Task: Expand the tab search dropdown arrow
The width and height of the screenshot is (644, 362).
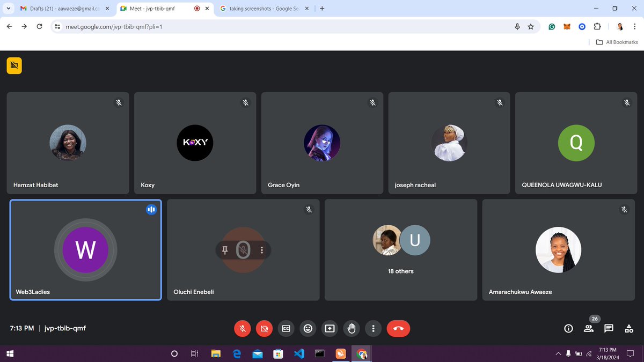Action: click(8, 9)
